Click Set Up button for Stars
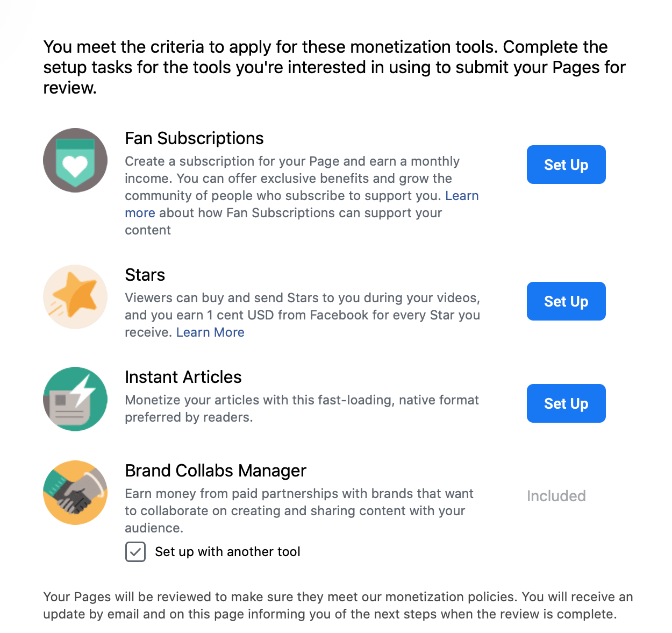This screenshot has height=633, width=672. point(566,301)
